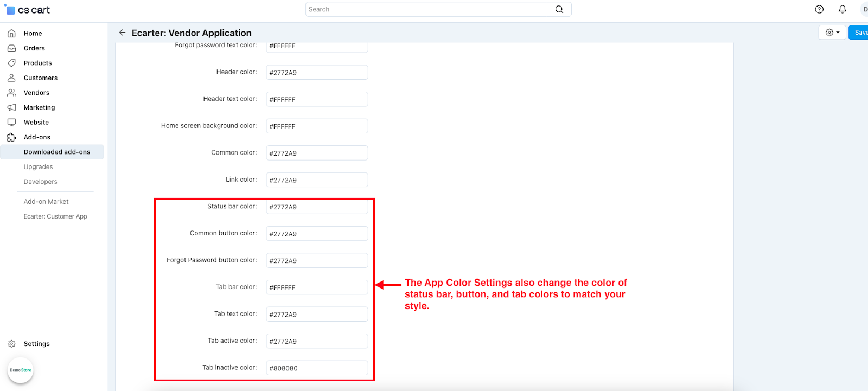
Task: Click the Orders inbox icon
Action: pos(11,48)
